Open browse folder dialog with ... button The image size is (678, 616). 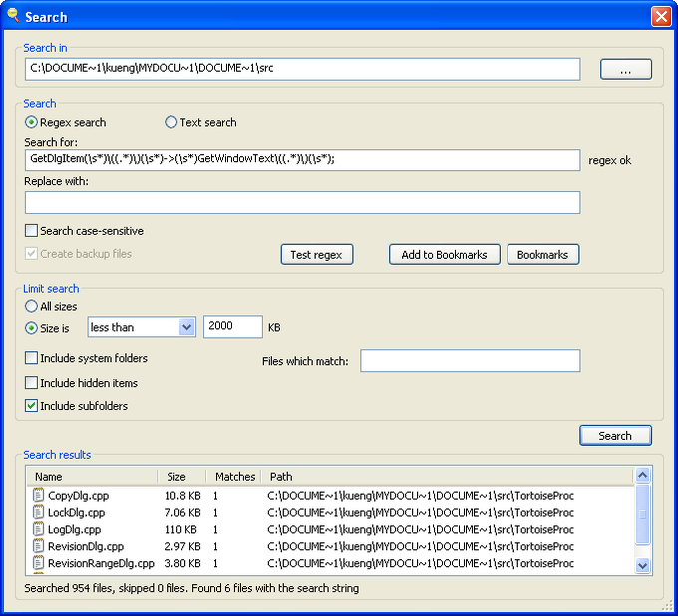click(625, 69)
